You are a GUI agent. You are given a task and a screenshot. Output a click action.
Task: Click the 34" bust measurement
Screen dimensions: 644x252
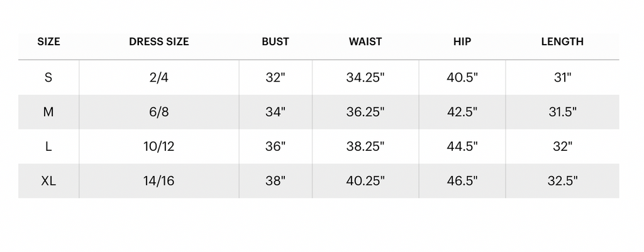point(275,112)
